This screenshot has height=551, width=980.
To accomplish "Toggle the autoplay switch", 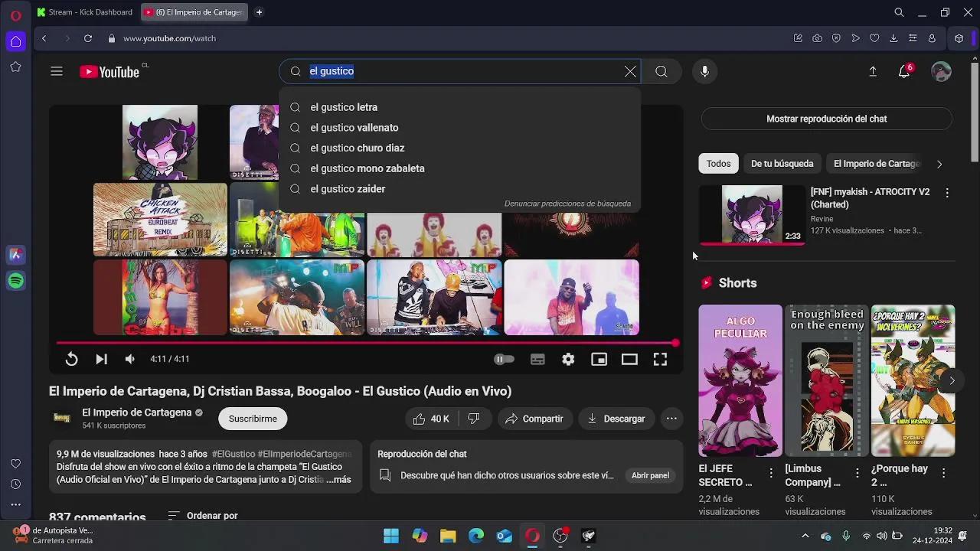I will pyautogui.click(x=504, y=359).
